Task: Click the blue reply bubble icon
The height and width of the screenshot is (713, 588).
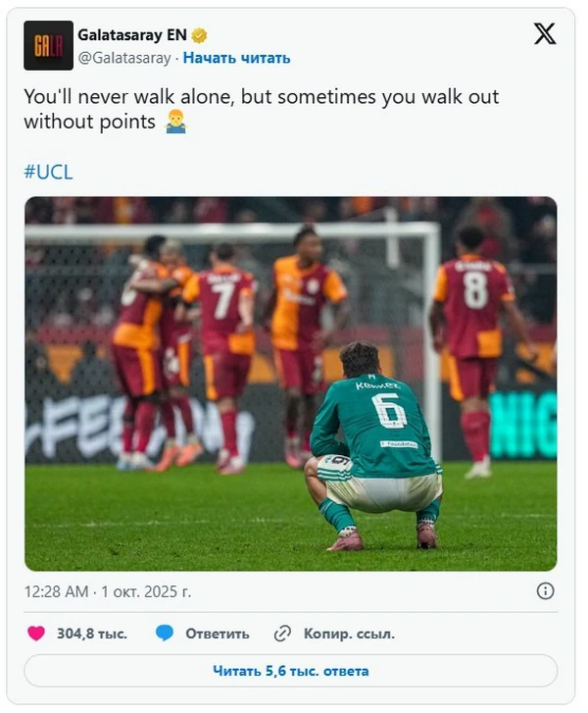Action: coord(166,634)
